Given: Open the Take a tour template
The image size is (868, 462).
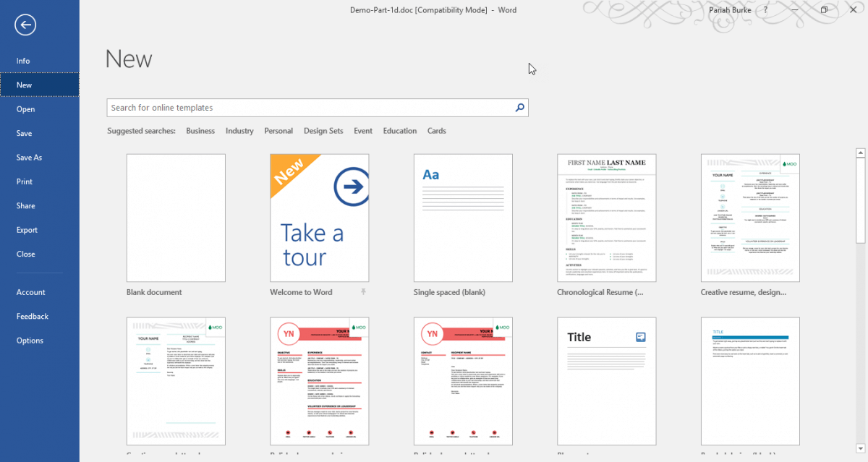Looking at the screenshot, I should coord(320,218).
